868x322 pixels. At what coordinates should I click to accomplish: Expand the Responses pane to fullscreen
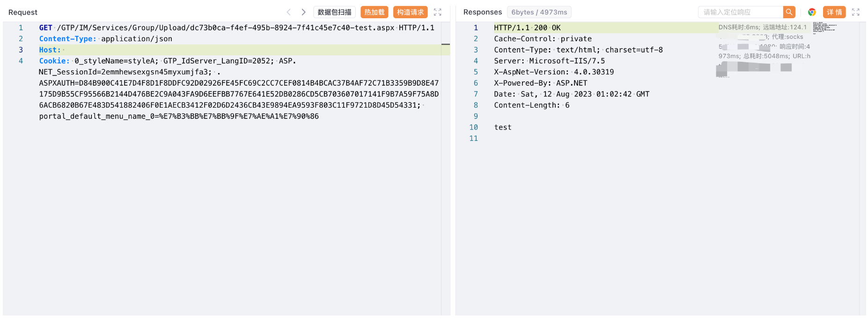(x=855, y=12)
